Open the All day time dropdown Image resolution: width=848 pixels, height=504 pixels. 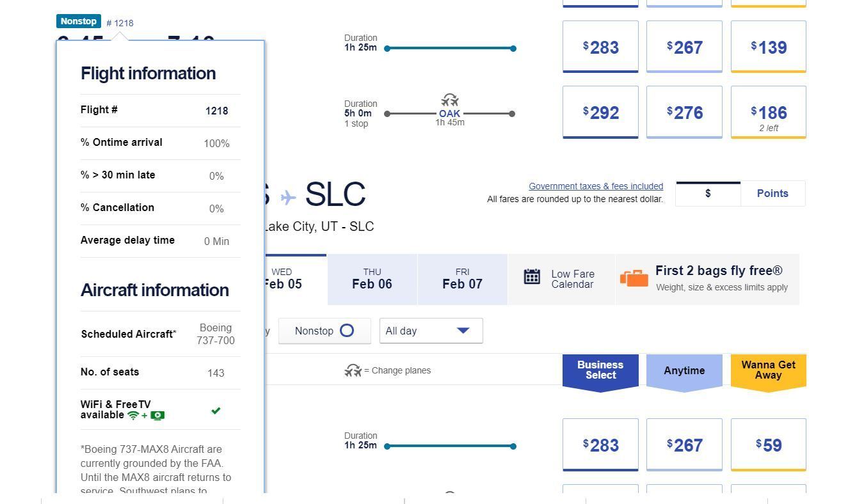431,331
